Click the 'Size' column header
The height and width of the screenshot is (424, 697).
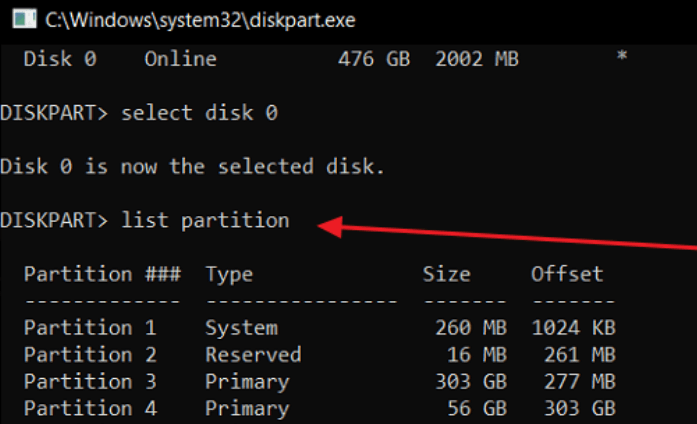point(446,274)
